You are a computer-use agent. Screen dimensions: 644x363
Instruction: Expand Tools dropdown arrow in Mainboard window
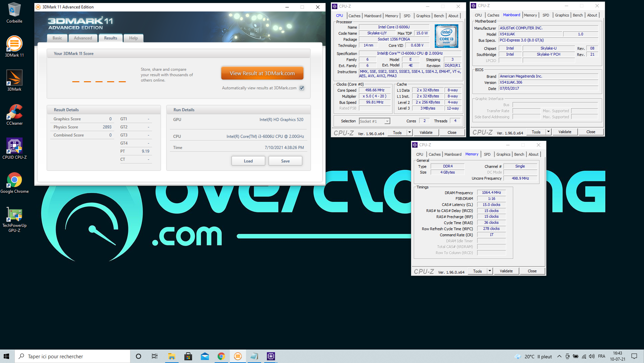coord(548,132)
